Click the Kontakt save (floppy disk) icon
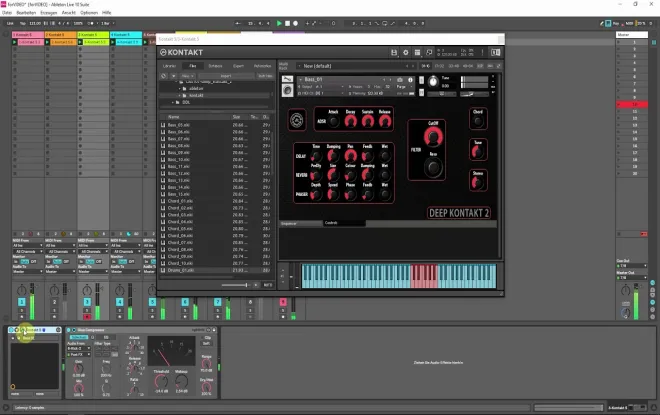 394,53
